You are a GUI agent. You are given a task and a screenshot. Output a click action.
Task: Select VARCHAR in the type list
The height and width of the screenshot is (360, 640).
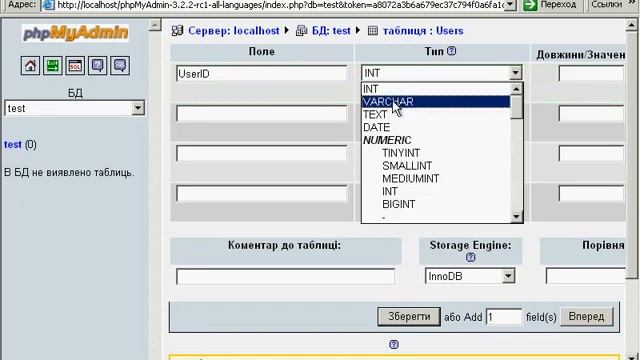(x=436, y=102)
